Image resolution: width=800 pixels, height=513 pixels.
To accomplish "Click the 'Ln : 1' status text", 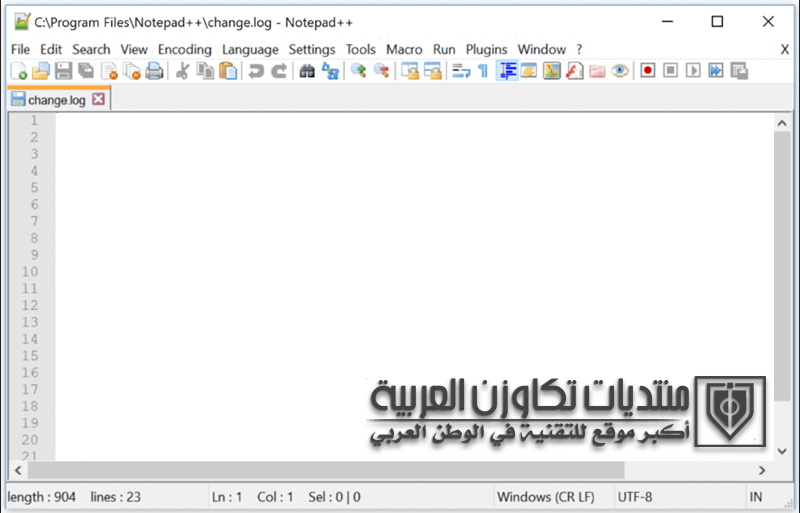I will tap(227, 497).
